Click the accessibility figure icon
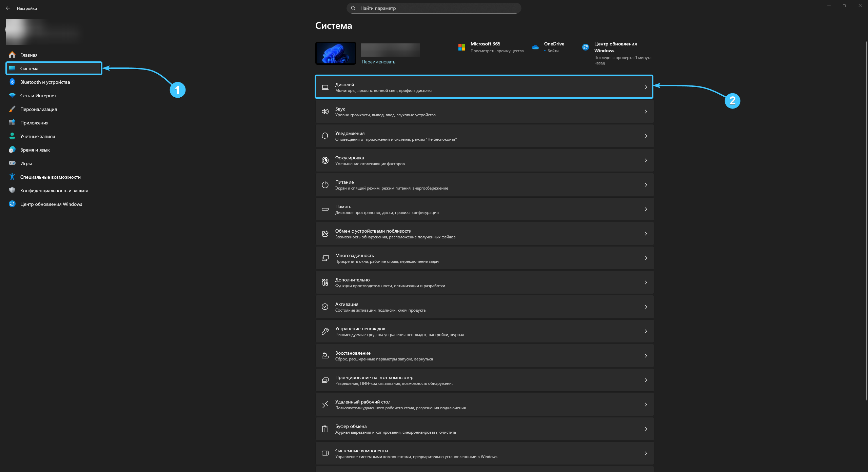Image resolution: width=868 pixels, height=472 pixels. coord(12,177)
